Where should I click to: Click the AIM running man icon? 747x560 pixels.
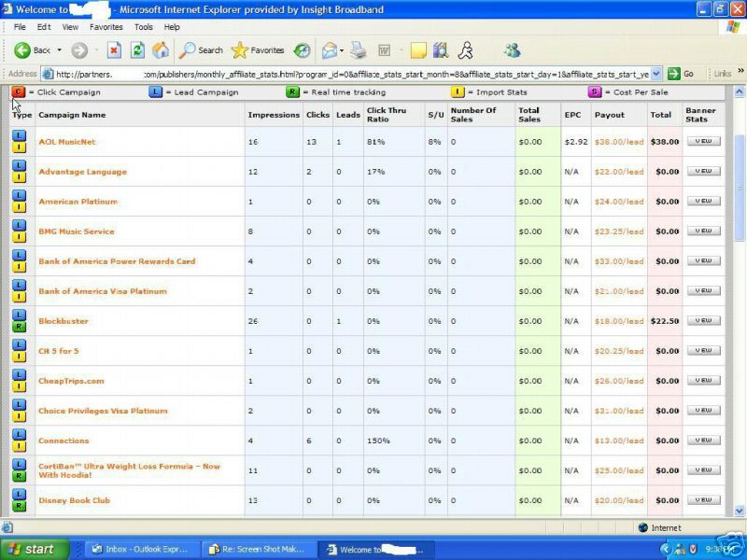coord(465,50)
